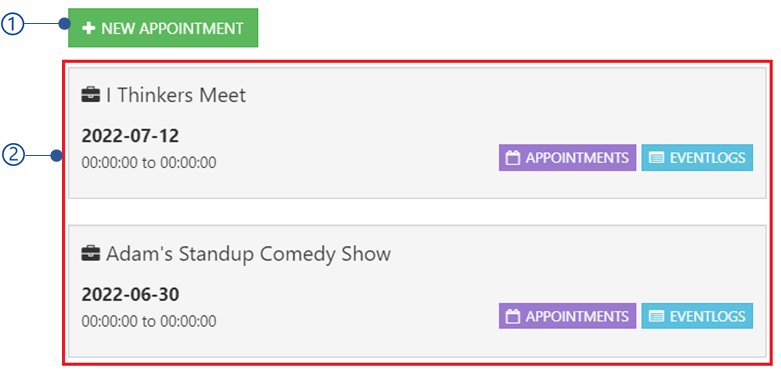Open Appointments for I Thinkers Meet
The height and width of the screenshot is (373, 781).
567,158
